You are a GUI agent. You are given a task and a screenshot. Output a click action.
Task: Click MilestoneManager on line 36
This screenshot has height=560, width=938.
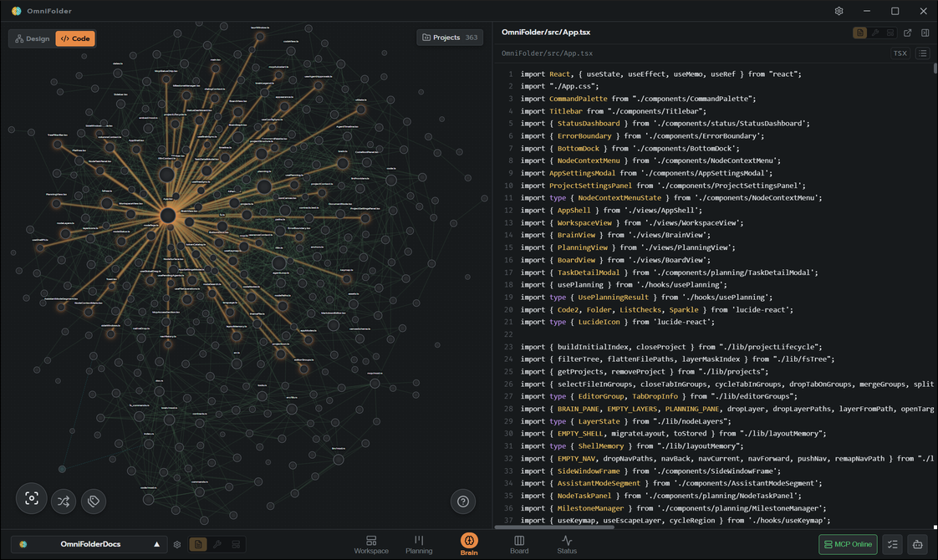(590, 508)
